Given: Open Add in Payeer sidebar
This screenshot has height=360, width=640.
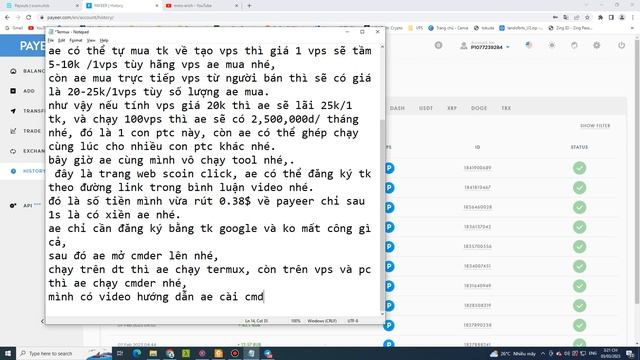Looking at the screenshot, I should pos(23,91).
